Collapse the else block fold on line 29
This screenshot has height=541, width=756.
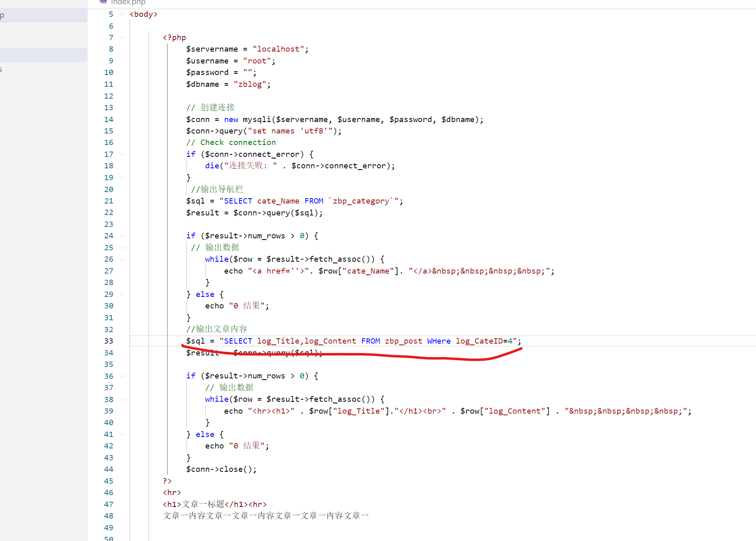122,294
